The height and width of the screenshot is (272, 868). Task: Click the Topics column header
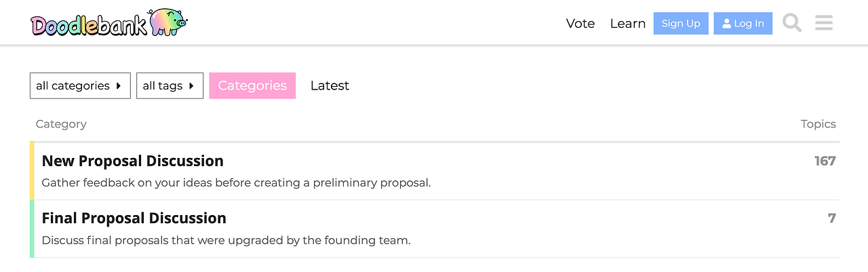coord(818,124)
